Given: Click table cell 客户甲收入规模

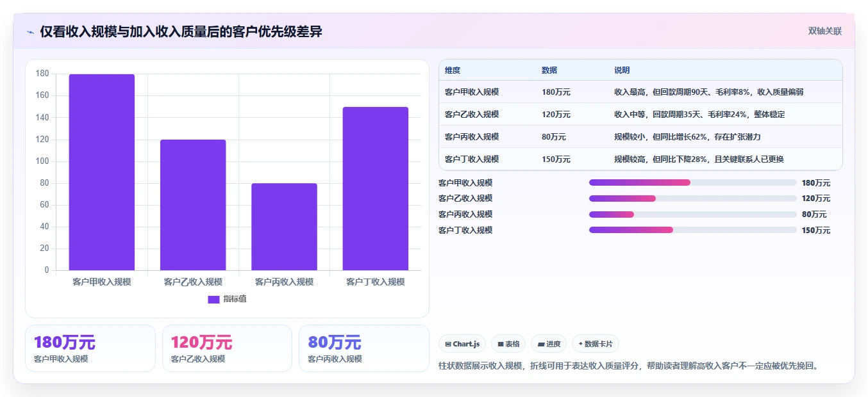Looking at the screenshot, I should pyautogui.click(x=472, y=92).
